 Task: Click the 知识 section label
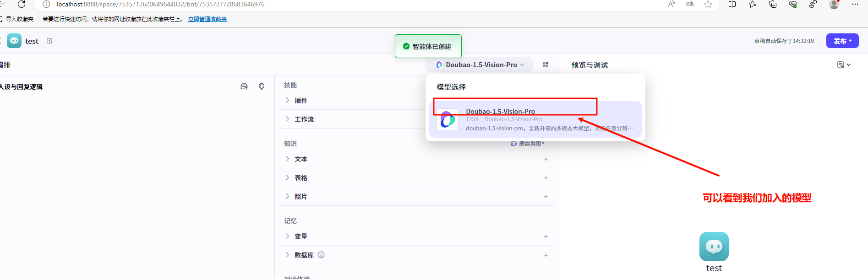[290, 144]
